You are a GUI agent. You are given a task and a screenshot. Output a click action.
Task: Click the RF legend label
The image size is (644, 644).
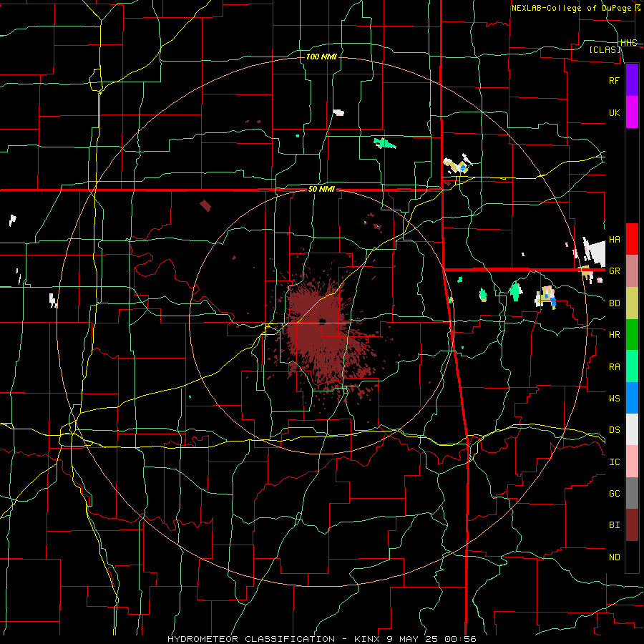pos(614,80)
